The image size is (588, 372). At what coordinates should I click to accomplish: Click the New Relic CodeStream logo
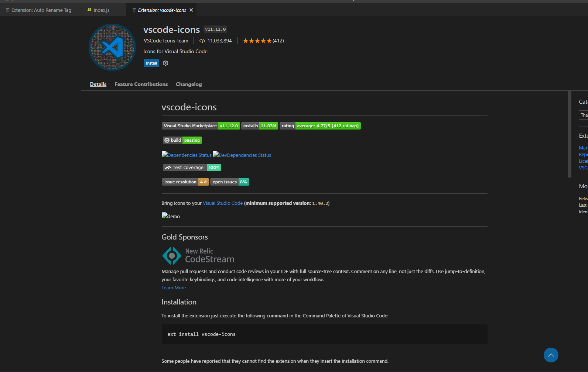[198, 255]
